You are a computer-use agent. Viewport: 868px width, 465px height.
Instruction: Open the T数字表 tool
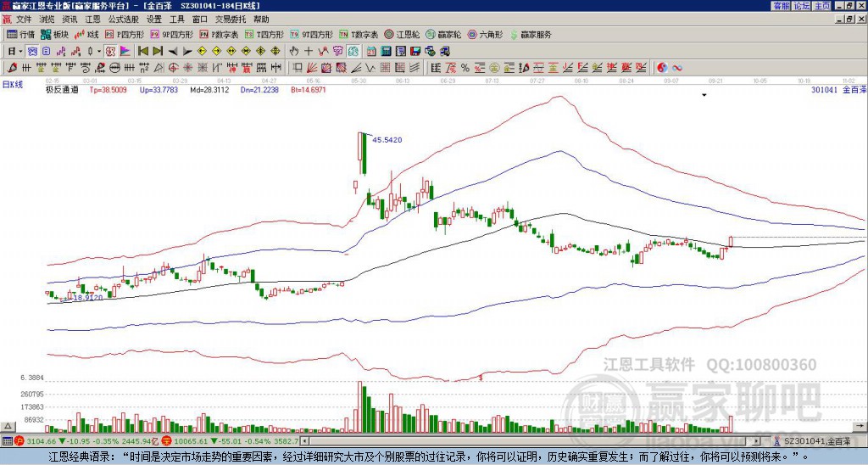[359, 34]
